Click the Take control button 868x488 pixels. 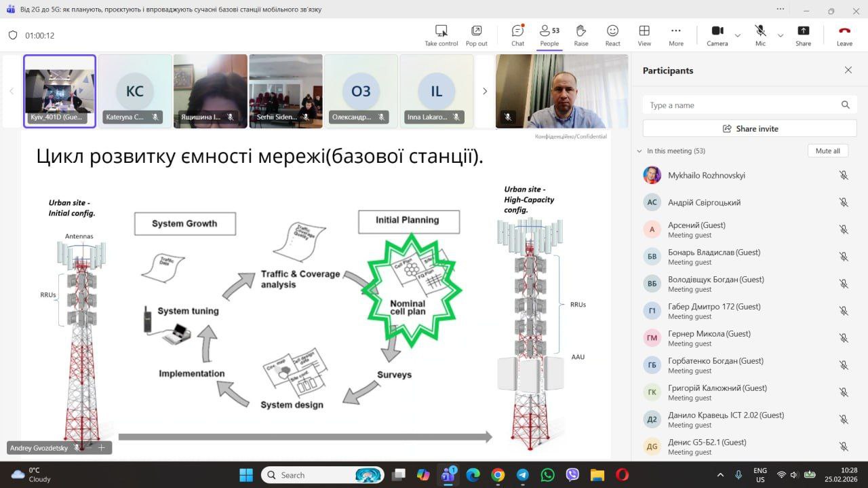441,35
